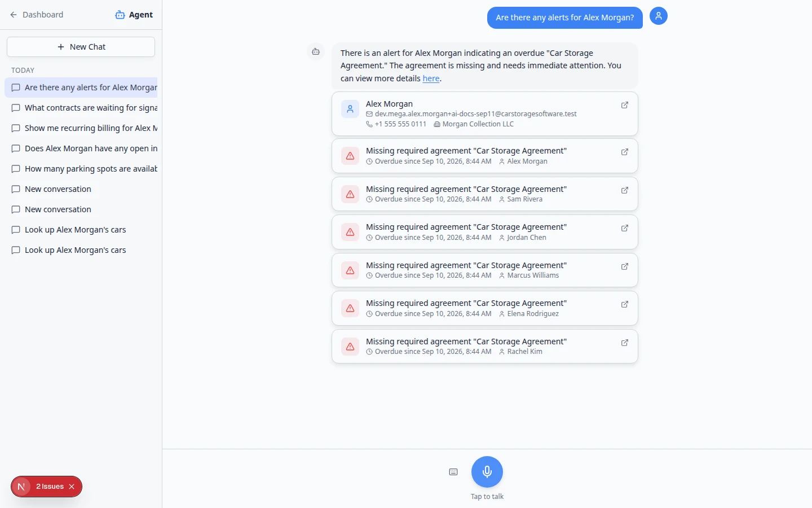812x508 pixels.
Task: Select the Alex Morgan contact card
Action: pyautogui.click(x=485, y=113)
